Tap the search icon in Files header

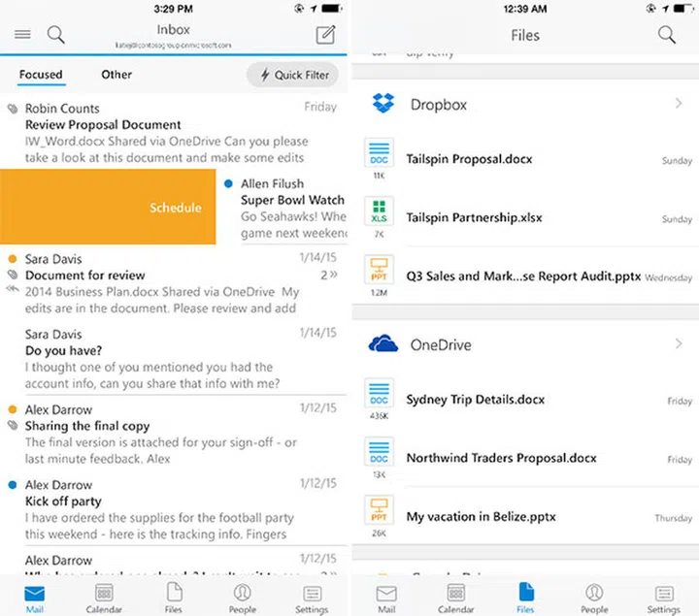coord(667,35)
